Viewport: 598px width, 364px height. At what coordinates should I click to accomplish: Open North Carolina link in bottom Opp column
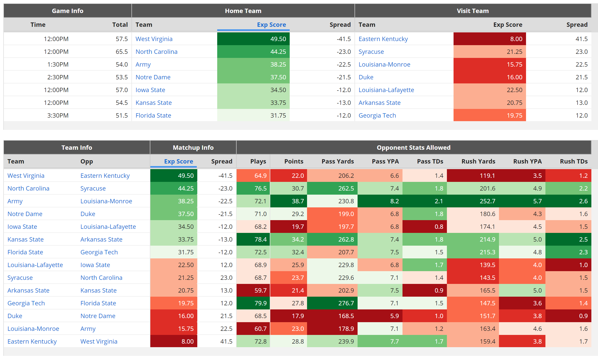point(101,278)
